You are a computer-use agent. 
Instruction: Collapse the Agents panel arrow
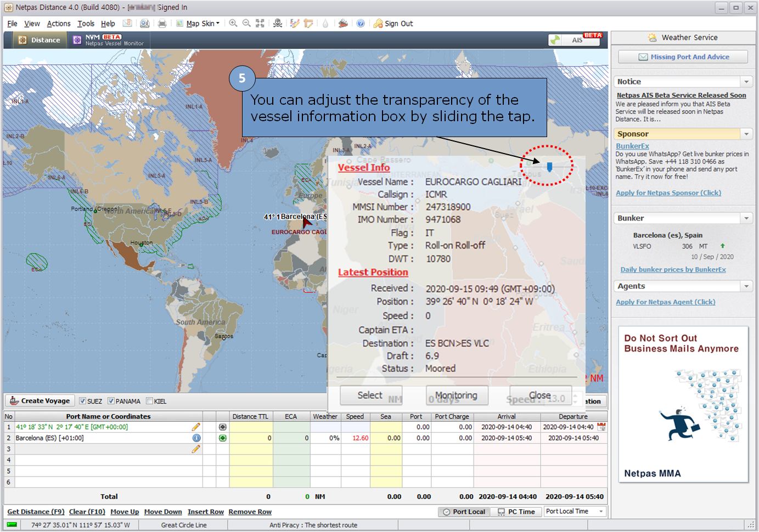tap(746, 286)
